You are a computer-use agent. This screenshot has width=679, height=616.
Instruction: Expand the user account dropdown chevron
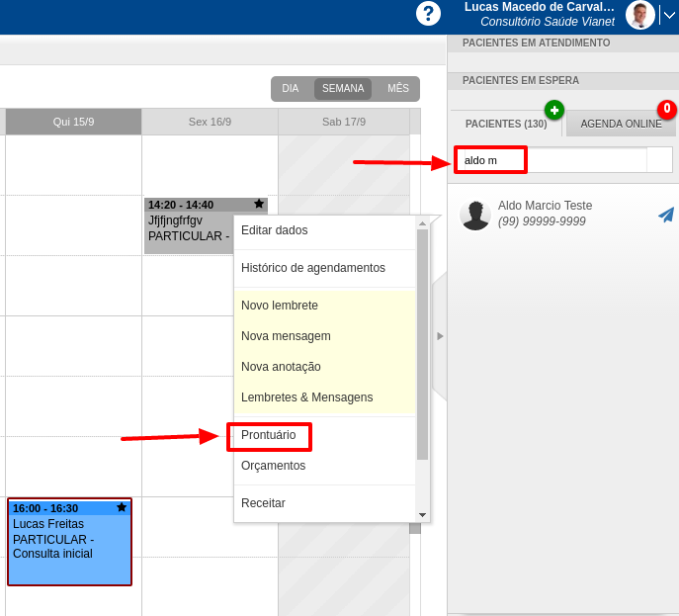[669, 16]
